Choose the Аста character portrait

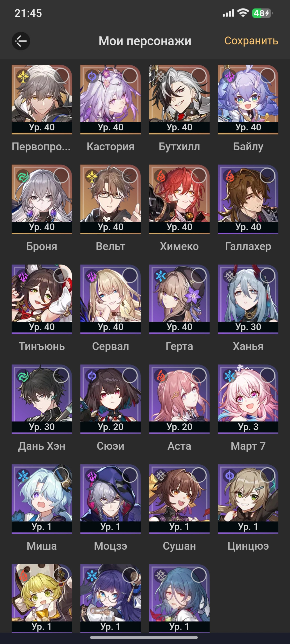[179, 399]
